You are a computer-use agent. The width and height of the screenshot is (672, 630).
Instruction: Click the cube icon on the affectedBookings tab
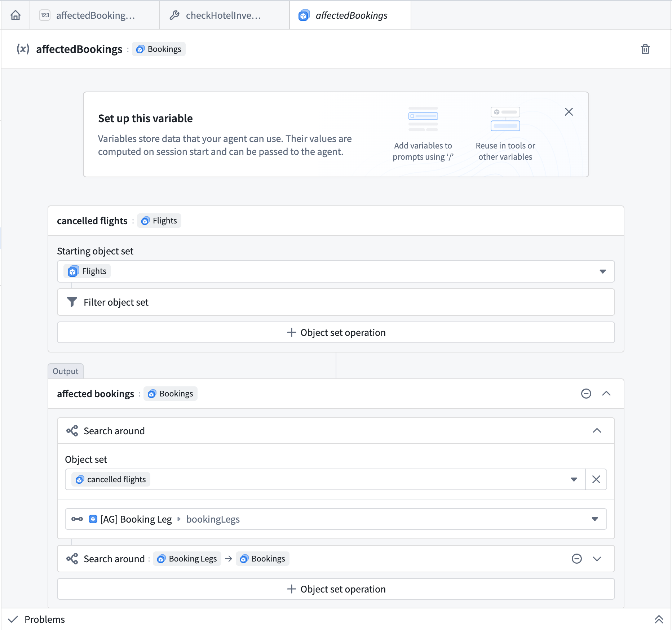(x=304, y=15)
